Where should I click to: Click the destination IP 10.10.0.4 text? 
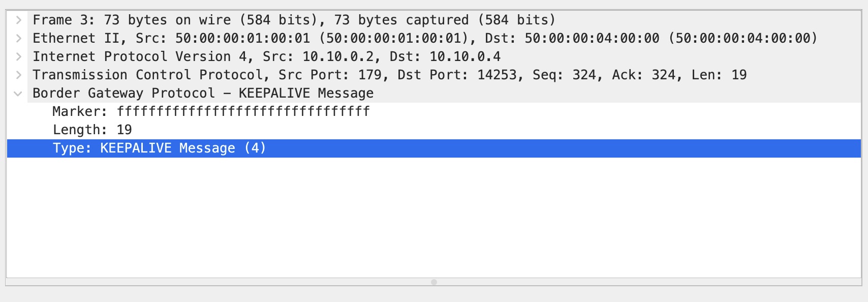(x=465, y=57)
